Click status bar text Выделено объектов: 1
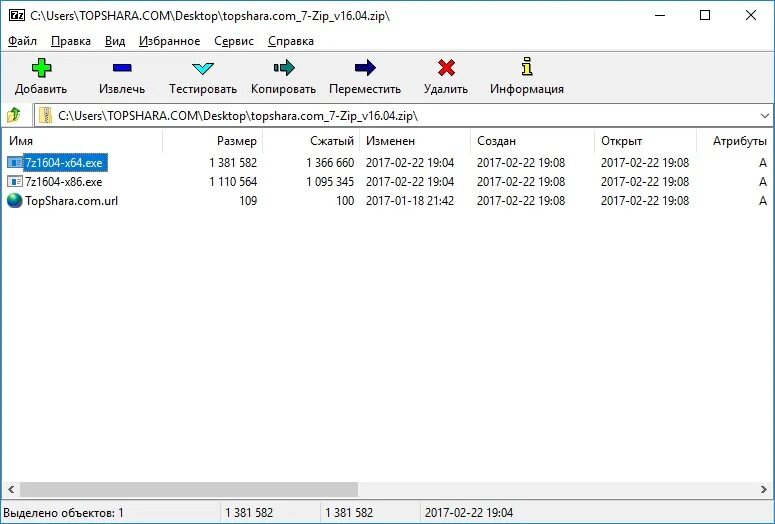 click(63, 513)
